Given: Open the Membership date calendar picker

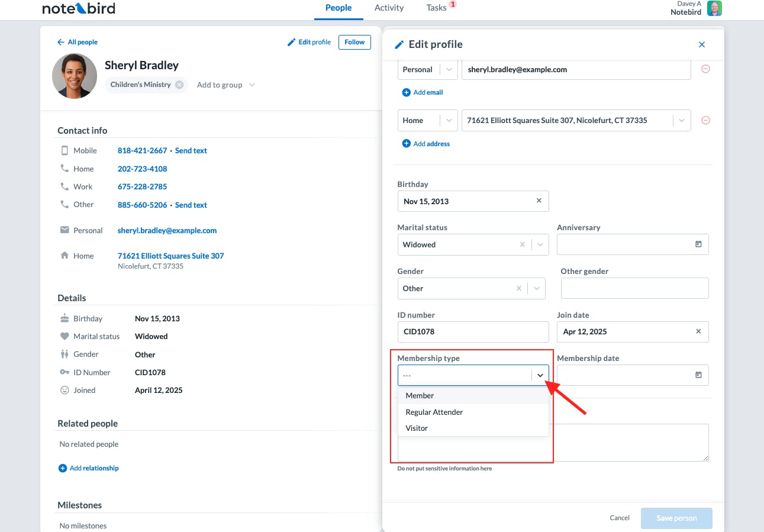Looking at the screenshot, I should coord(698,375).
